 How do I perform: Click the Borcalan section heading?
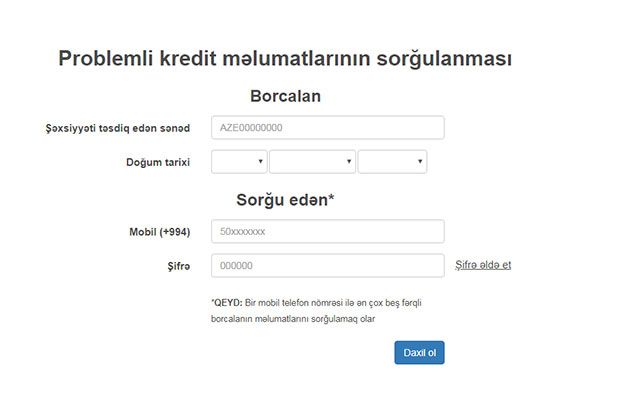[x=285, y=96]
